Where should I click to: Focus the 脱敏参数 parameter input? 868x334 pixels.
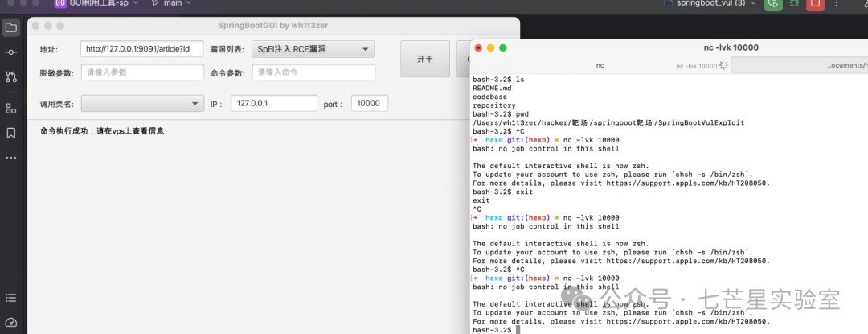142,72
